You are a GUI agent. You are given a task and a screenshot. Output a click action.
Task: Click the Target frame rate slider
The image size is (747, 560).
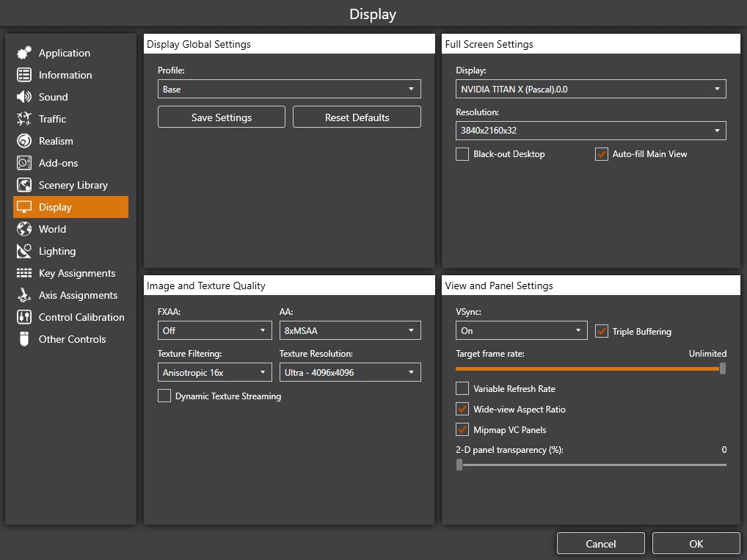click(x=591, y=369)
